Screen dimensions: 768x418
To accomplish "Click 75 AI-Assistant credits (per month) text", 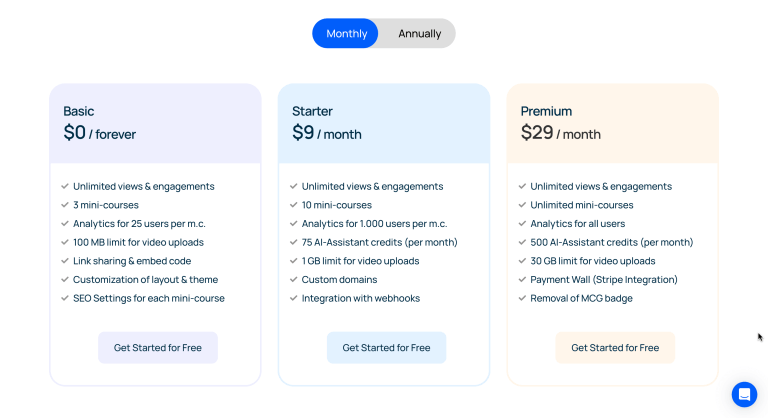I will [x=379, y=242].
